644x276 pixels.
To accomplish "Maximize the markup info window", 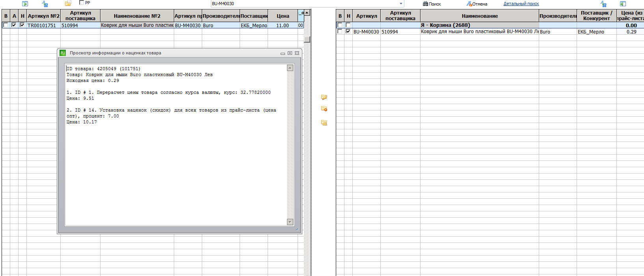I will click(290, 53).
